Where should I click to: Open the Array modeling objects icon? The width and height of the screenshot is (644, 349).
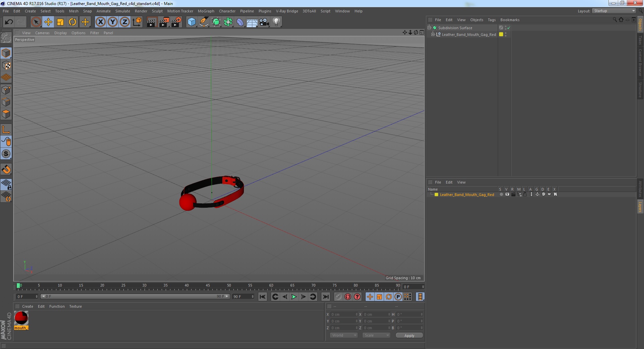pos(228,22)
